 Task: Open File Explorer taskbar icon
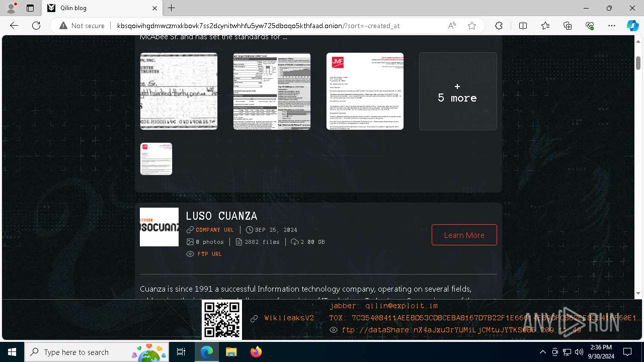(231, 352)
